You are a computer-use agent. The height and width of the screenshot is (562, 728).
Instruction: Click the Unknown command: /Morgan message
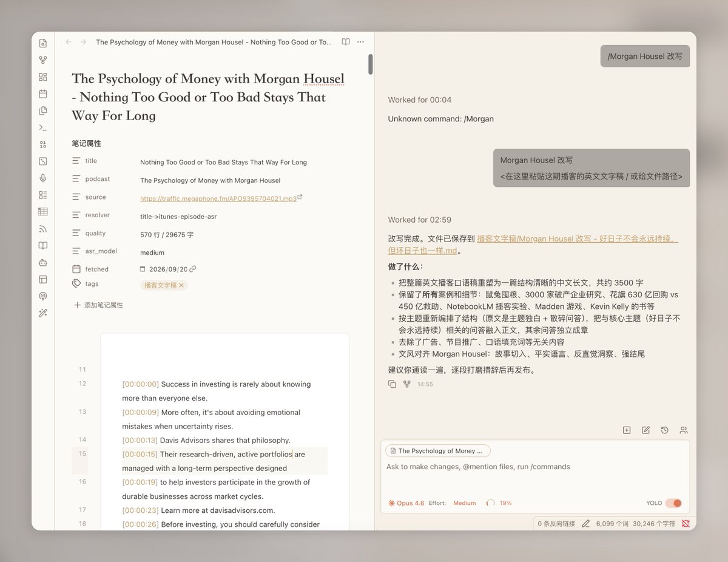click(x=441, y=119)
